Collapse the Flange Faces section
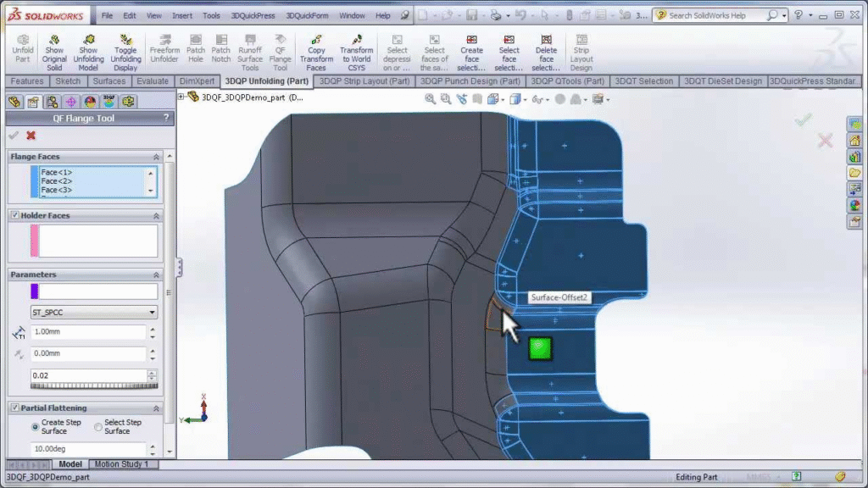 (156, 157)
